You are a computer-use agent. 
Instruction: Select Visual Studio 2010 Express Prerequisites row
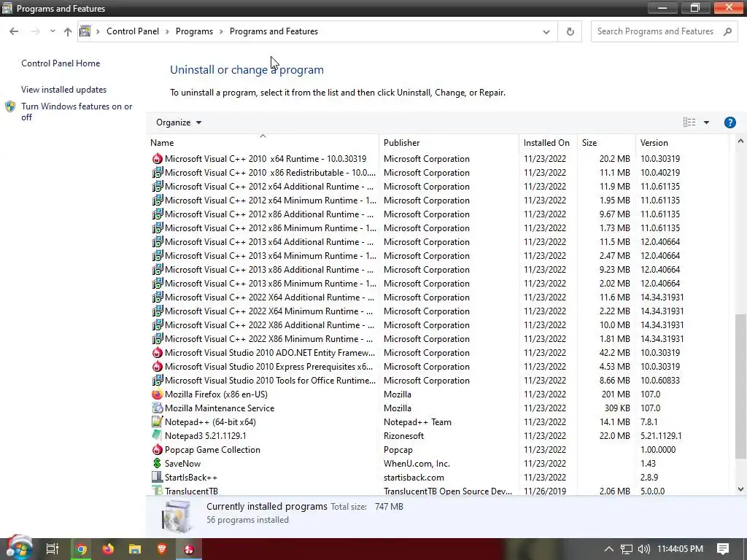(438, 367)
